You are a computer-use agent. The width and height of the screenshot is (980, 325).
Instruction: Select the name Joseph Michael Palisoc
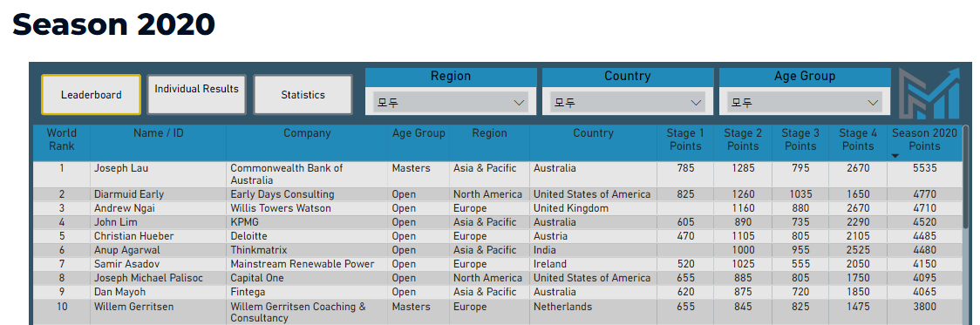point(148,277)
